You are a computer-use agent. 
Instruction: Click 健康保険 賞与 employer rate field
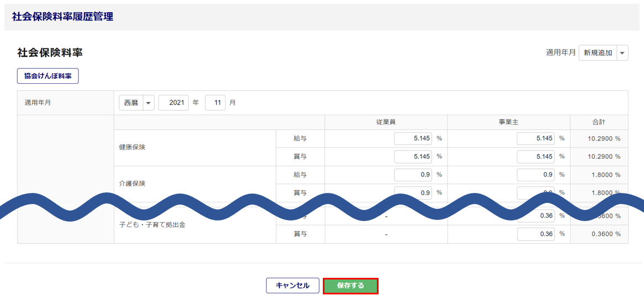(x=535, y=157)
